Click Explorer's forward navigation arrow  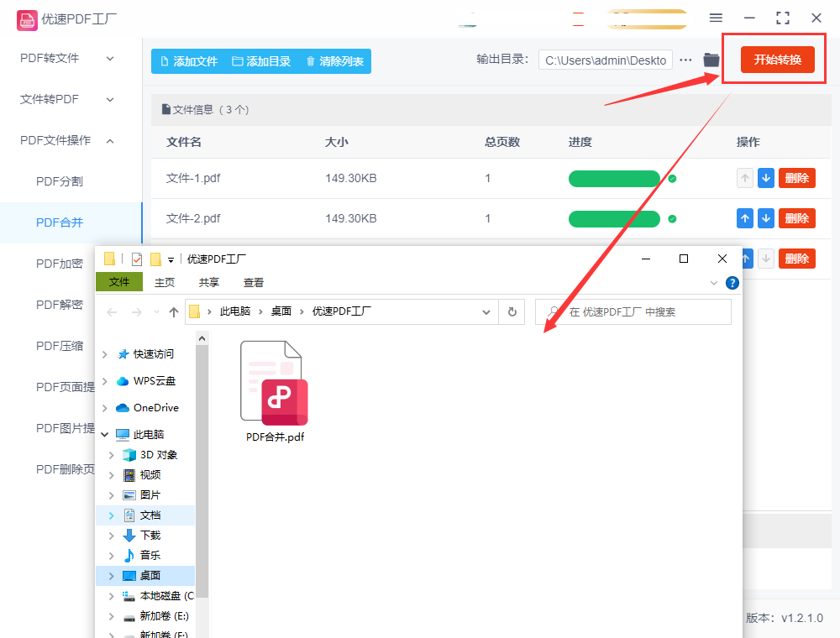coord(137,312)
